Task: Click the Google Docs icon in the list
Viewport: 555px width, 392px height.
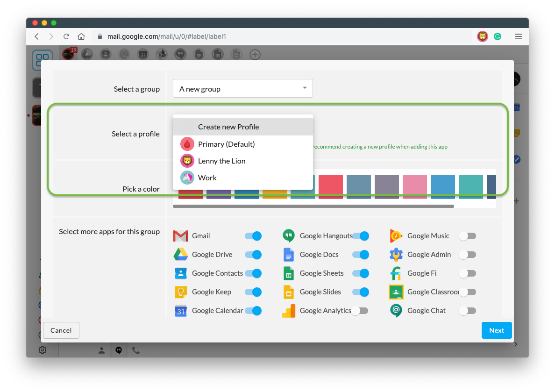Action: (x=288, y=255)
